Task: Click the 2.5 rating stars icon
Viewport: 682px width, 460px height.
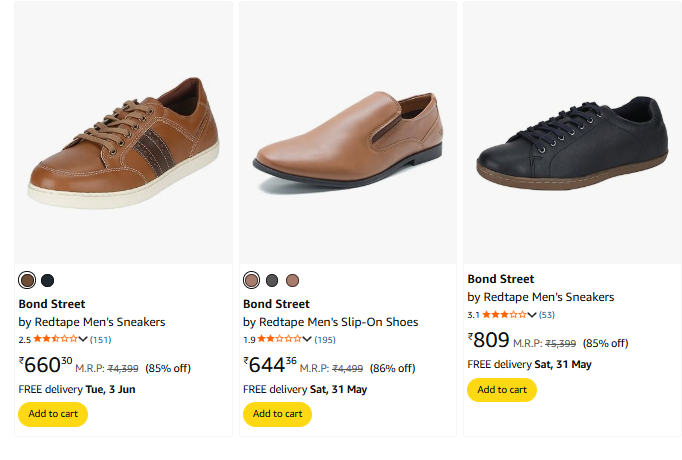Action: 55,340
